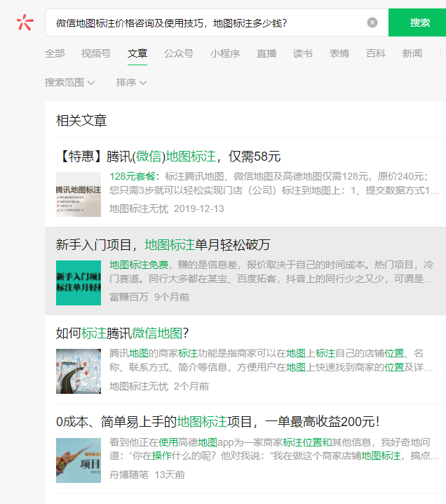Open the 小程序 tab
The width and height of the screenshot is (446, 504).
click(225, 53)
